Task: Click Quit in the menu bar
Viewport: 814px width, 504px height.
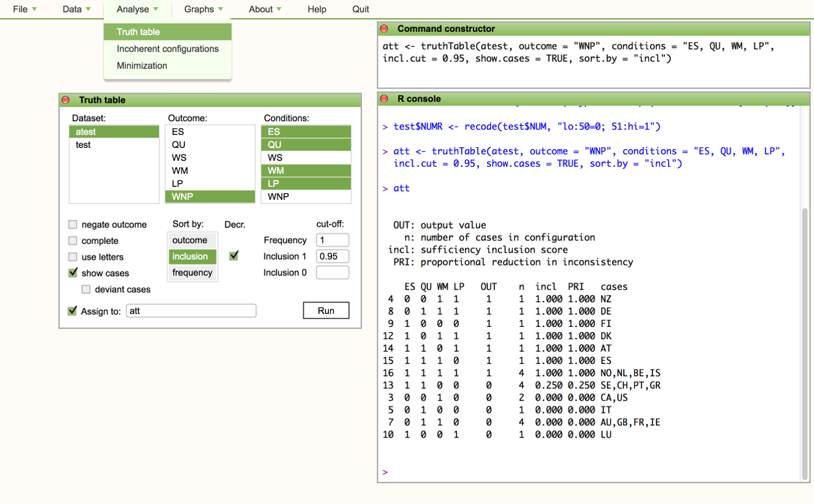Action: pos(360,9)
